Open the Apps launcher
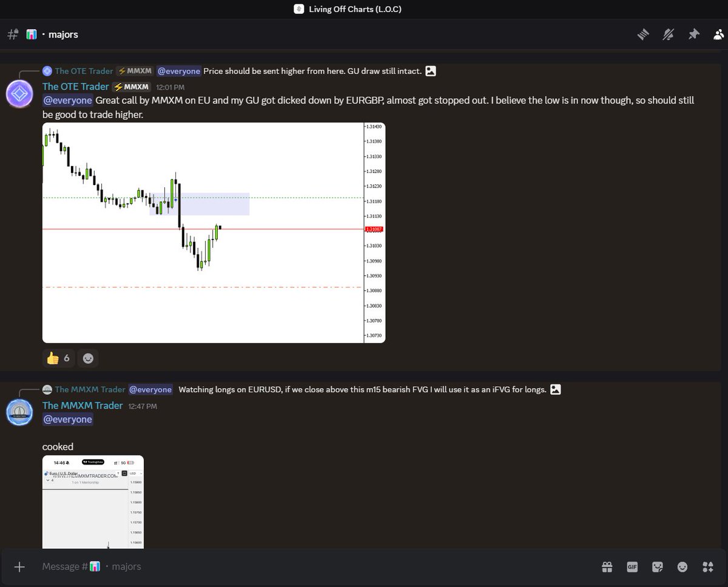Viewport: 728px width, 587px height. pyautogui.click(x=707, y=566)
